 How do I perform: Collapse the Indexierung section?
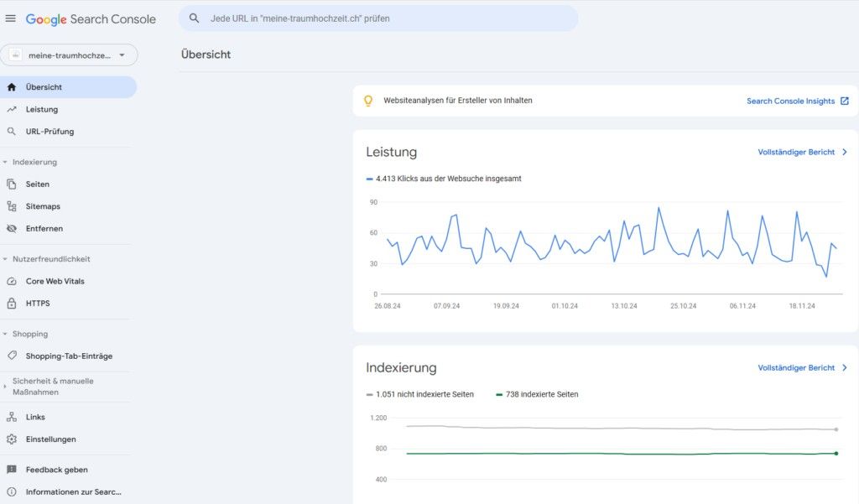pos(5,162)
